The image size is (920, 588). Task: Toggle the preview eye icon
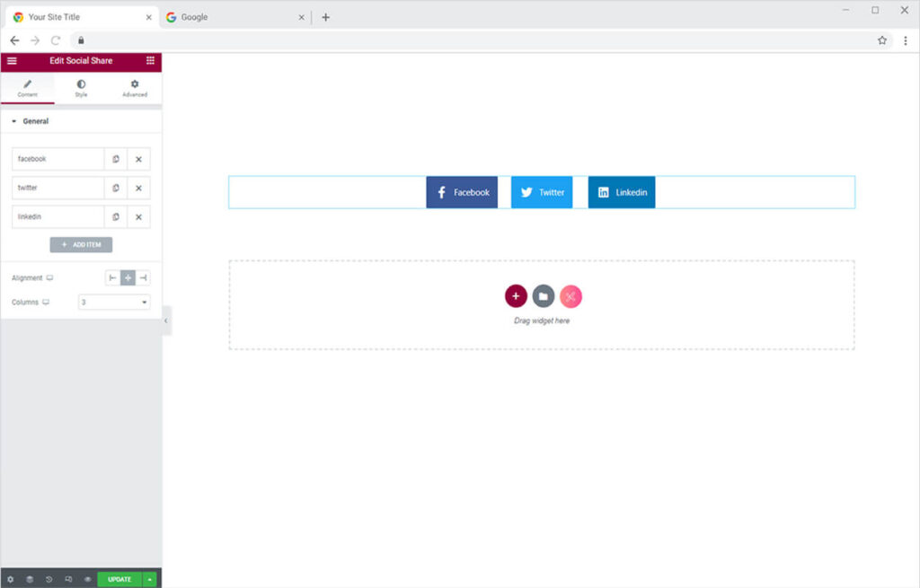tap(87, 579)
